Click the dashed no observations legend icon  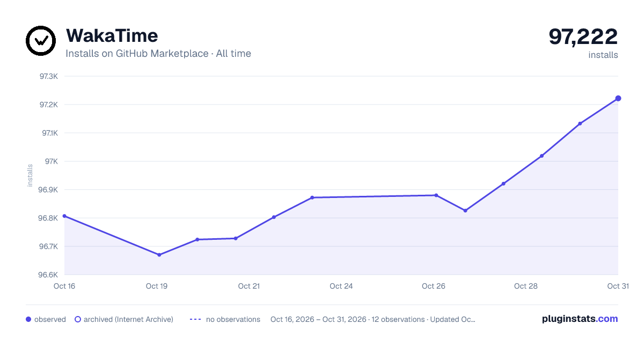point(195,319)
